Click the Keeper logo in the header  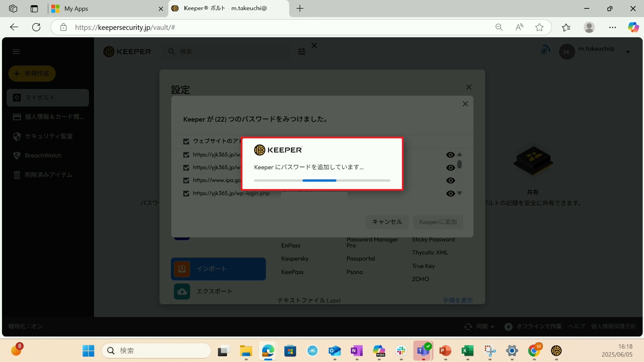tap(127, 52)
